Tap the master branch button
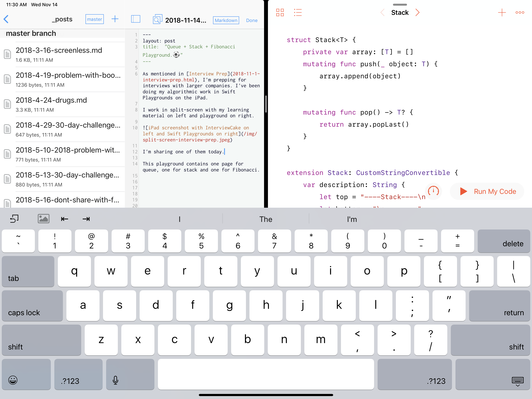 [94, 19]
